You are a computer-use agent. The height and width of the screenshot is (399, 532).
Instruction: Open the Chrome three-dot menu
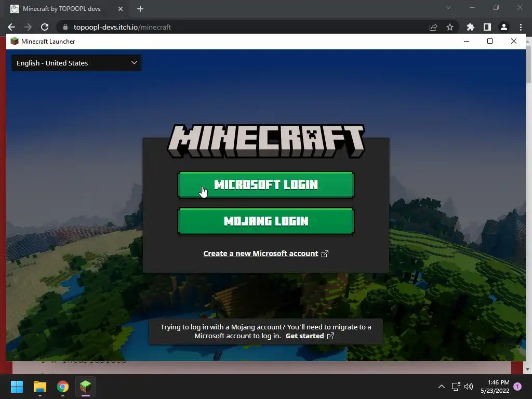(521, 27)
